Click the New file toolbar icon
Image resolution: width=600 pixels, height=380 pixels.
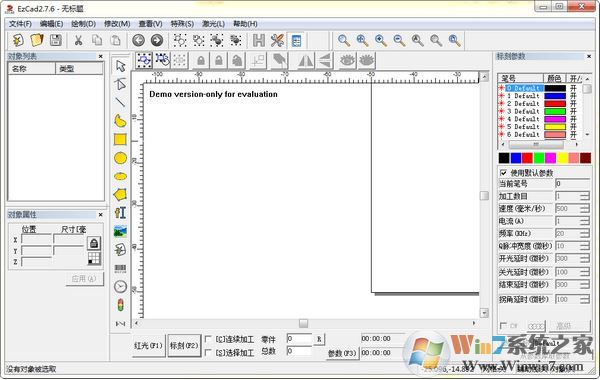click(18, 40)
